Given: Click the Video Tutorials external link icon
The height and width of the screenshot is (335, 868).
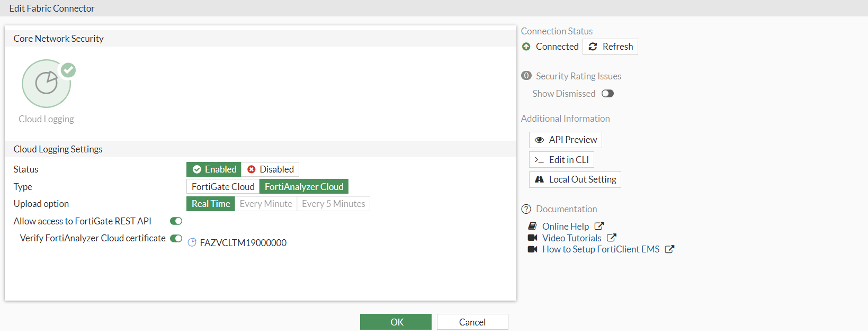Looking at the screenshot, I should [611, 238].
